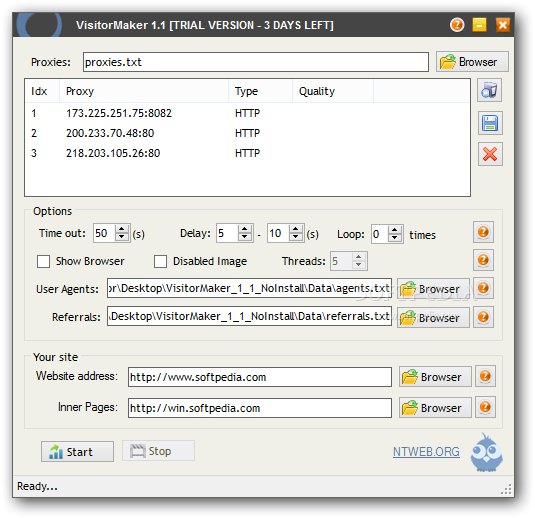Click the maximum Delay value field

tap(278, 233)
